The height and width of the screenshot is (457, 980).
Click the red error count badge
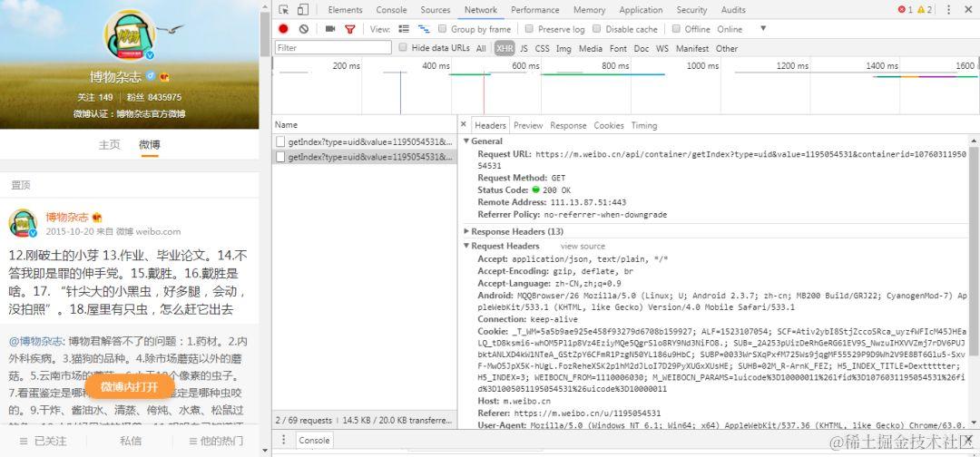click(x=905, y=10)
